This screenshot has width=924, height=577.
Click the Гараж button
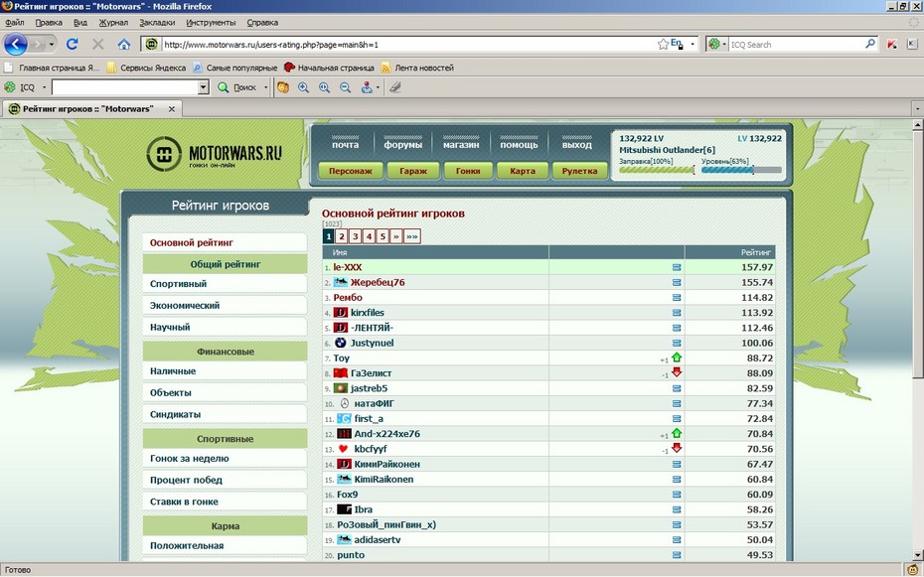tap(413, 171)
